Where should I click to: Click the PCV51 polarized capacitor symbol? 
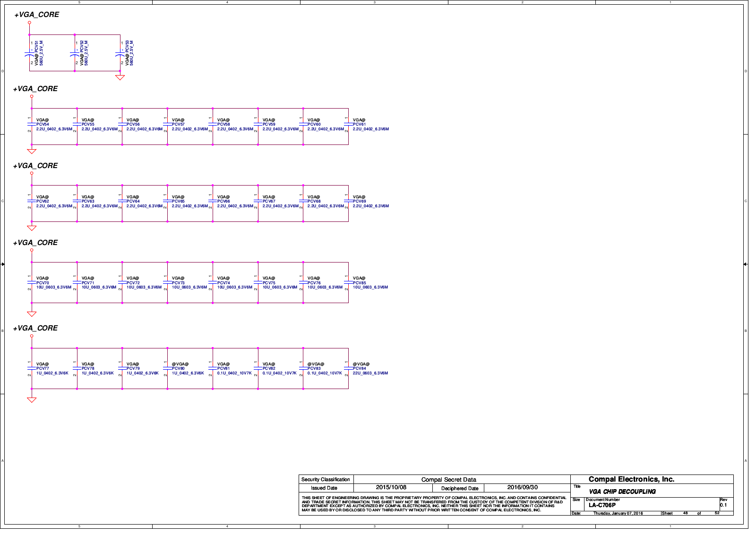29,55
